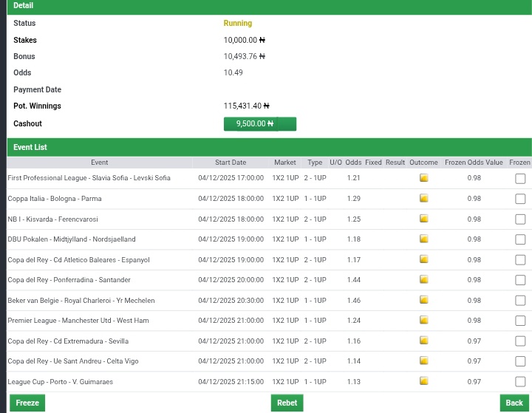Select 'First Professional League - Slavia Sofia - Levski Sofia'
This screenshot has width=532, height=413.
tap(89, 178)
